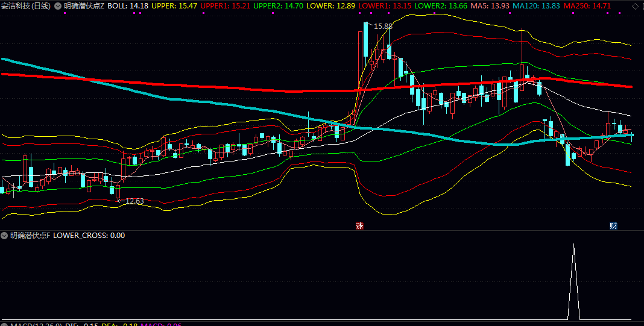
Task: Click the green LOWER2 13.66 legend label
Action: tap(441, 6)
